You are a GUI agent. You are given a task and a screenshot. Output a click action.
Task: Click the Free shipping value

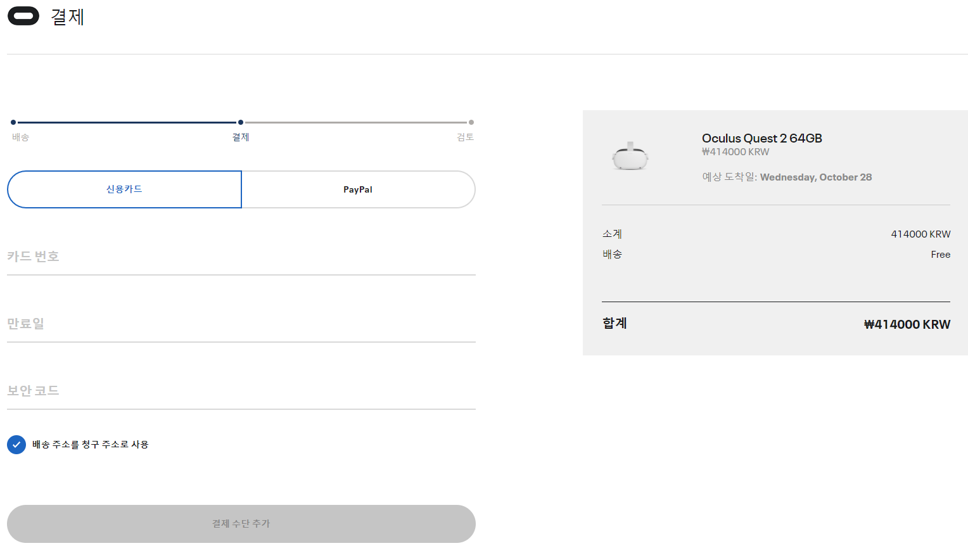point(941,255)
